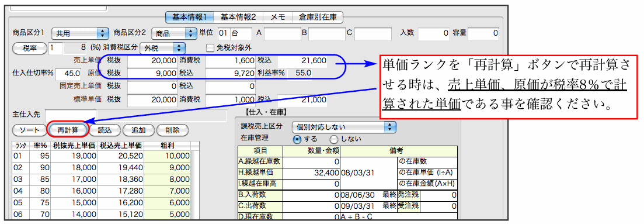The width and height of the screenshot is (644, 224).
Task: Select rank 01 row's 19,000 cell
Action: coord(74,156)
